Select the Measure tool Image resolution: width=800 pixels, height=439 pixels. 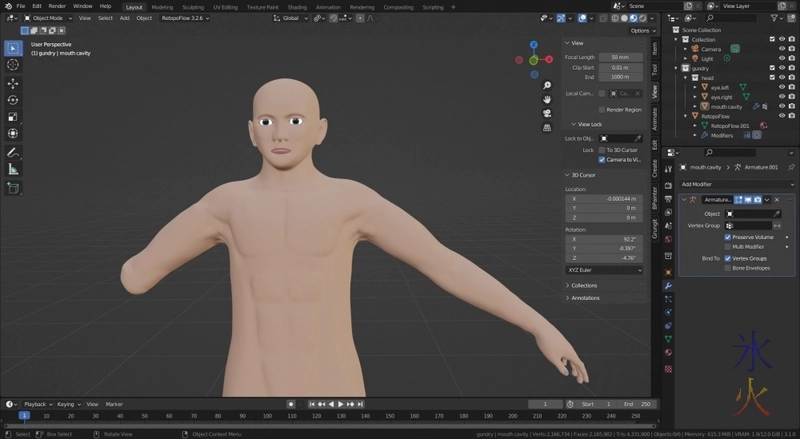[13, 169]
